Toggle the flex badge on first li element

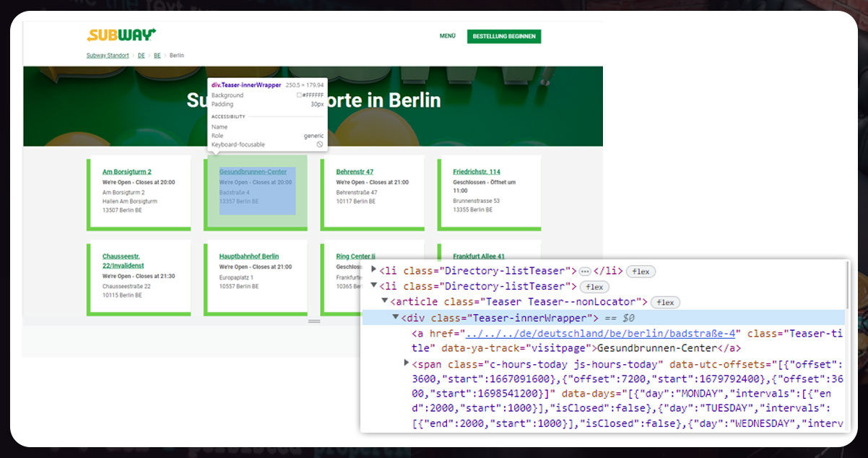tap(641, 272)
